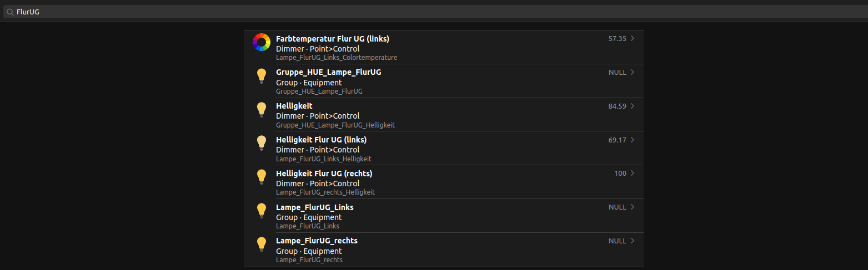
Task: Click the 100 value of Helligkeit rechts
Action: point(620,174)
